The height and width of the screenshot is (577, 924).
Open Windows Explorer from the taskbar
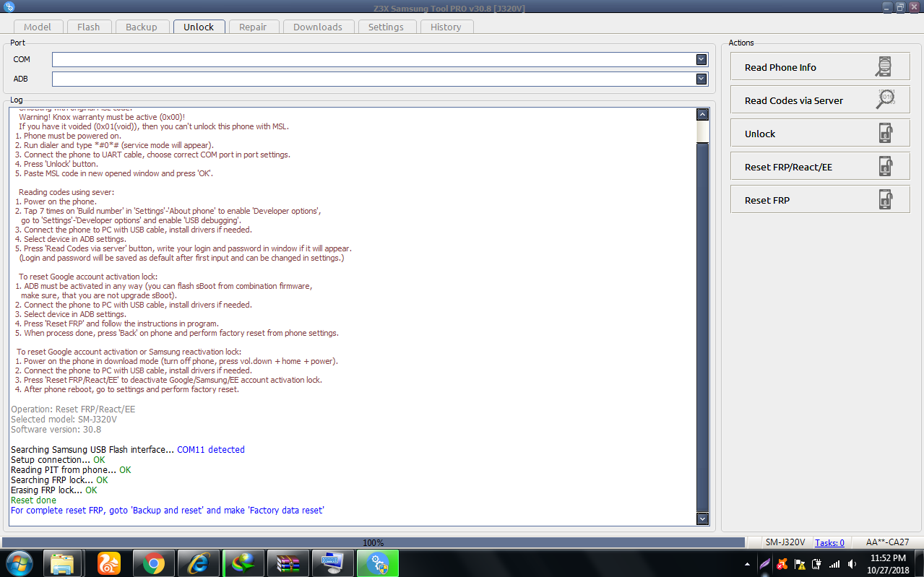64,563
